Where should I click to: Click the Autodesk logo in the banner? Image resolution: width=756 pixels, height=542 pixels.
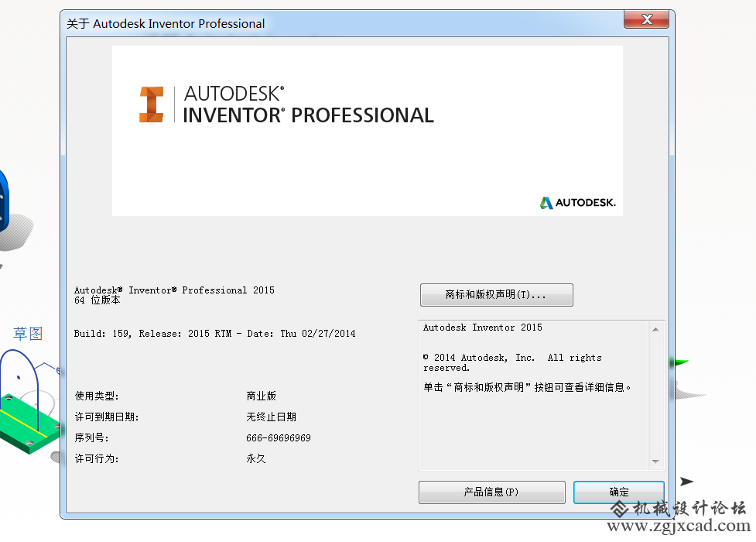[x=577, y=203]
